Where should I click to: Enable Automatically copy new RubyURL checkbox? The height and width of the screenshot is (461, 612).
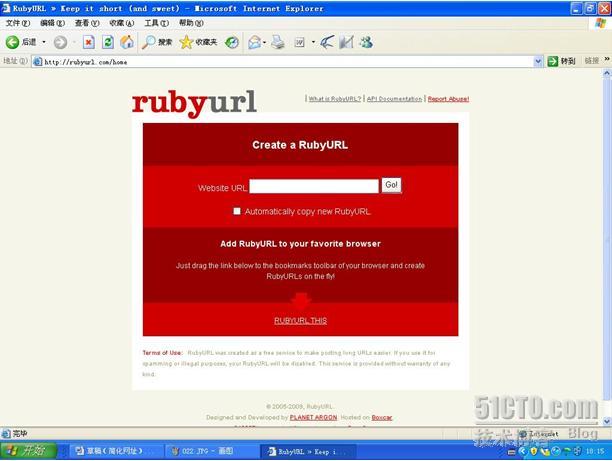pyautogui.click(x=237, y=211)
